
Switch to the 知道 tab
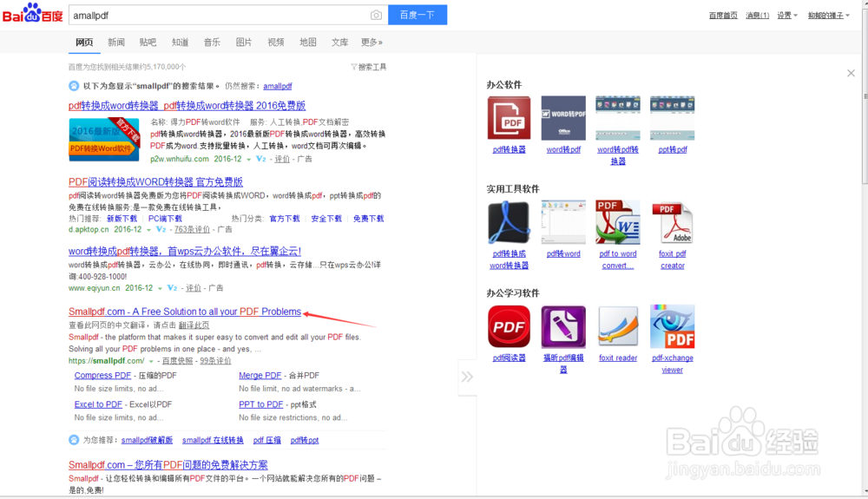[x=180, y=42]
